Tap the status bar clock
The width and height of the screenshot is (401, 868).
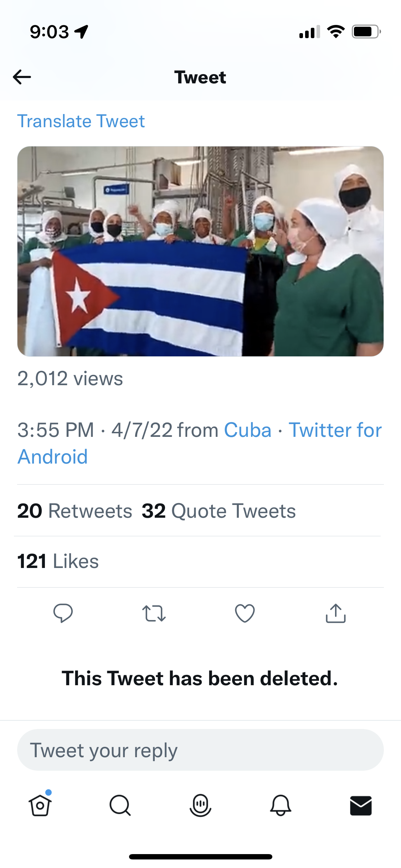pyautogui.click(x=49, y=32)
